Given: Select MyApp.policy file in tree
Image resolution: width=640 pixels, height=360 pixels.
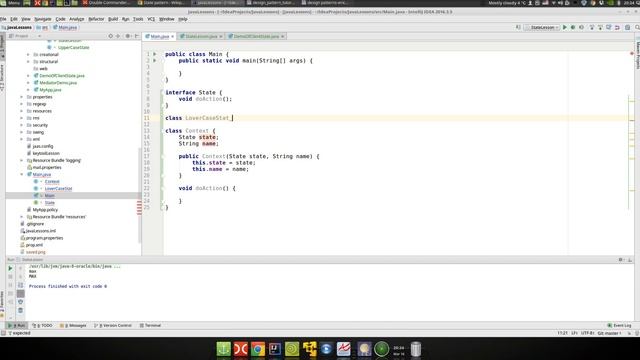Looking at the screenshot, I should pyautogui.click(x=45, y=210).
